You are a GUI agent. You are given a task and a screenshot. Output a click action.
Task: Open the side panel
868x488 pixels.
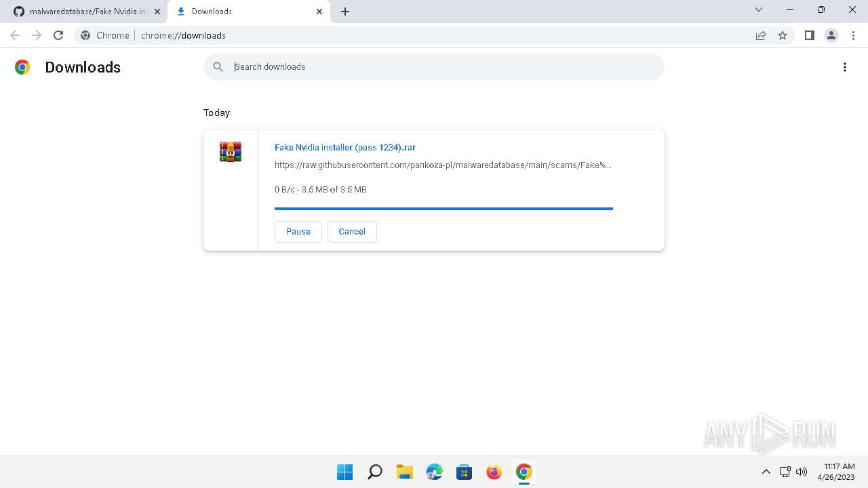[x=809, y=35]
